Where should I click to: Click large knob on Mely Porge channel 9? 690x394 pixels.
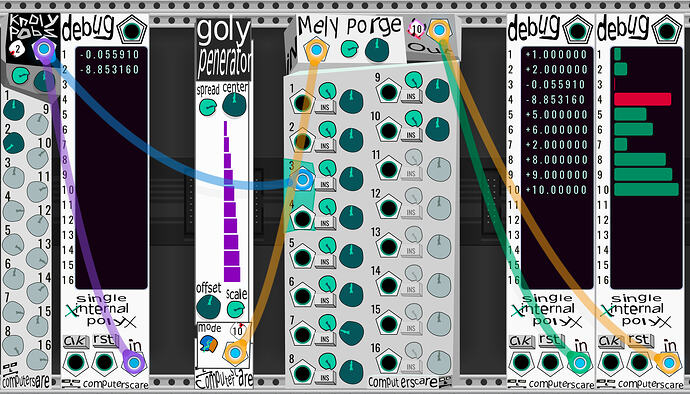(437, 91)
